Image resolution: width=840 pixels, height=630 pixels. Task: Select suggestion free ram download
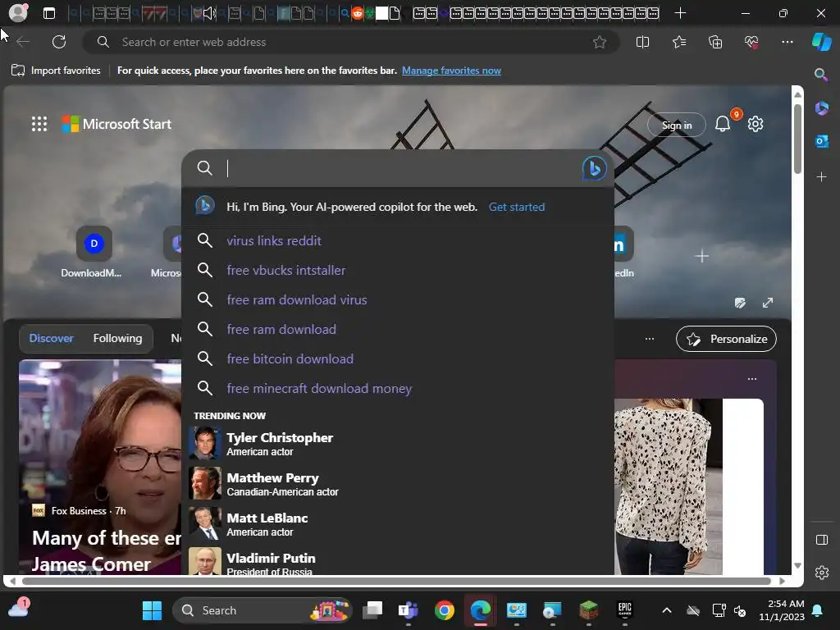398,329
